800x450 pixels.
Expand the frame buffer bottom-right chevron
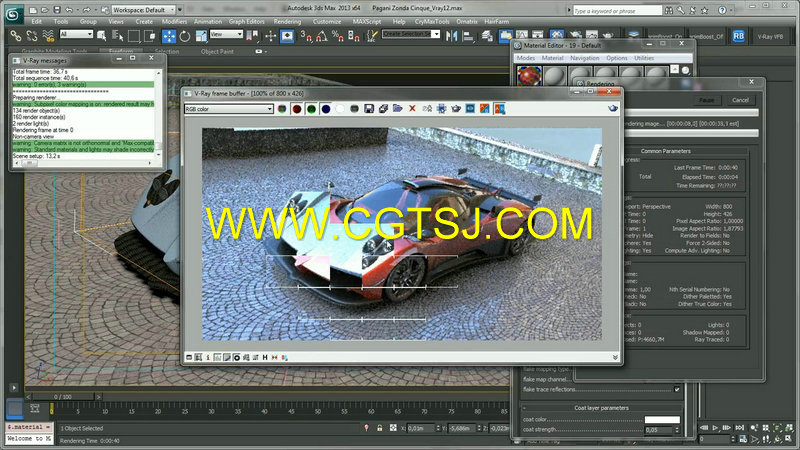coord(615,357)
